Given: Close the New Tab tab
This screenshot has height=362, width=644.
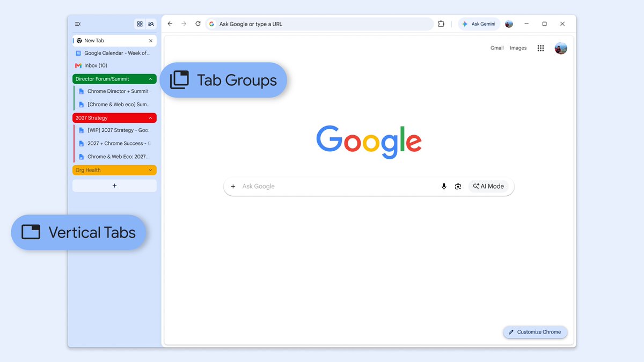Looking at the screenshot, I should [151, 41].
